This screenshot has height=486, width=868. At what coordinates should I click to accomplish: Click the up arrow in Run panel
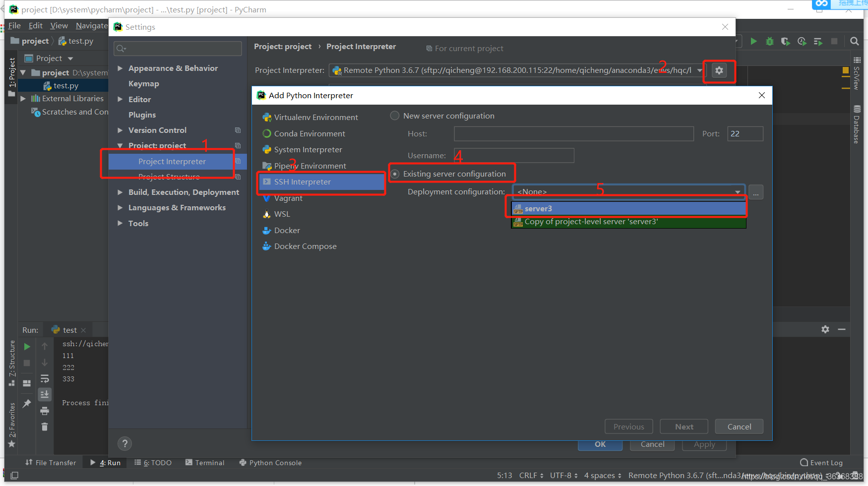click(x=45, y=346)
